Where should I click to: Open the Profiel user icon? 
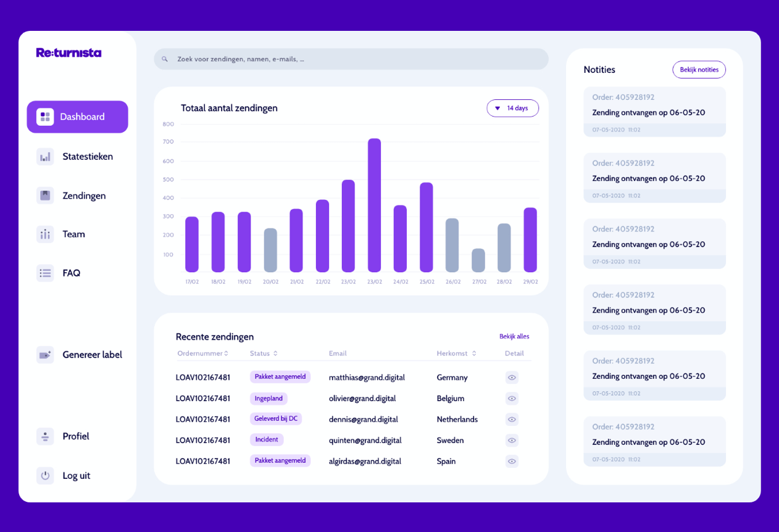[45, 436]
